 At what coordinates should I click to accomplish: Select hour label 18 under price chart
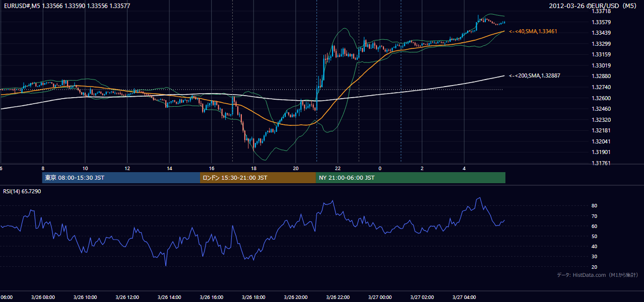(x=253, y=168)
